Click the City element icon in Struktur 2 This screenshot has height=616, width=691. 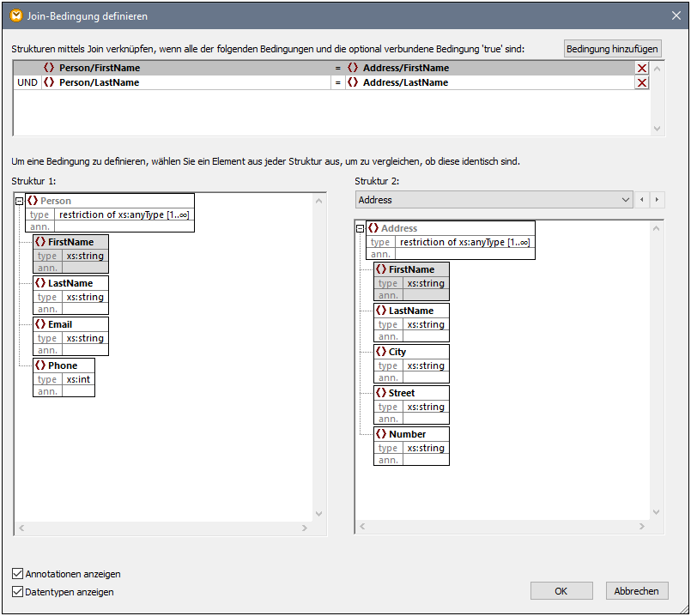point(381,352)
